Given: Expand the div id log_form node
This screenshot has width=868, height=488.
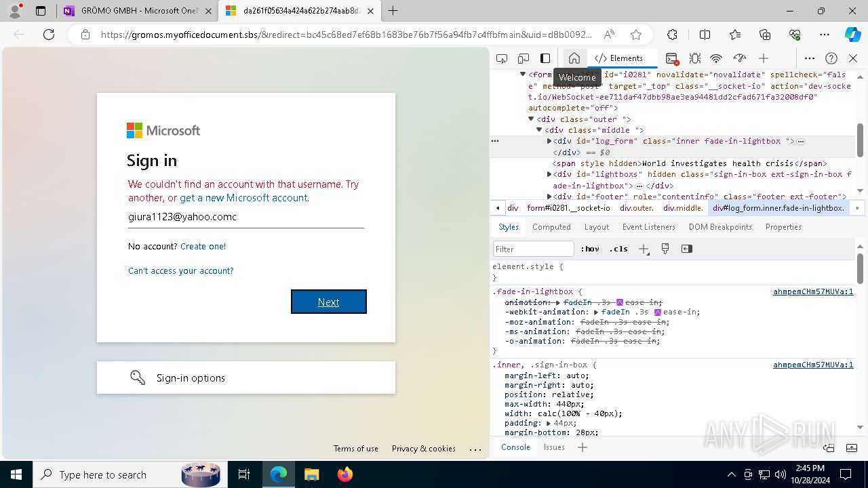Looking at the screenshot, I should [x=549, y=141].
